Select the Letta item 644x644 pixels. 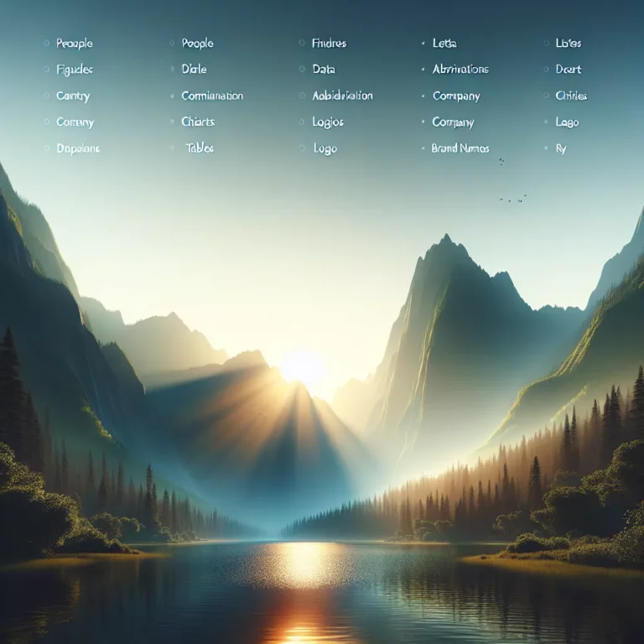click(x=444, y=43)
